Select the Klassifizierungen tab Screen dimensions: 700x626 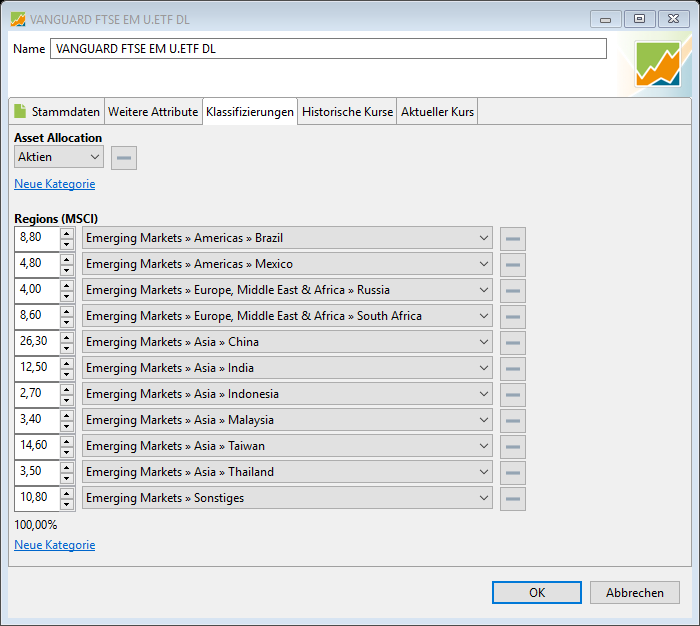point(250,112)
